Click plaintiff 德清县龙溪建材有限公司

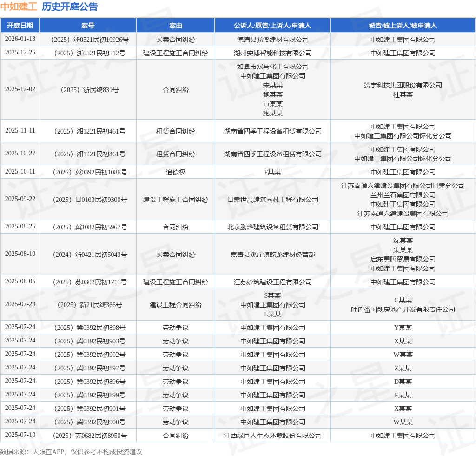click(272, 40)
